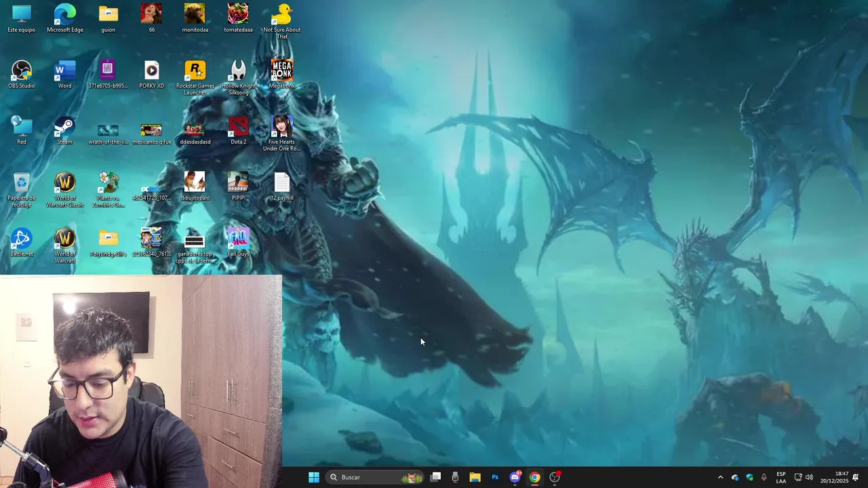Click the Buscar search box in taskbar

[x=374, y=477]
